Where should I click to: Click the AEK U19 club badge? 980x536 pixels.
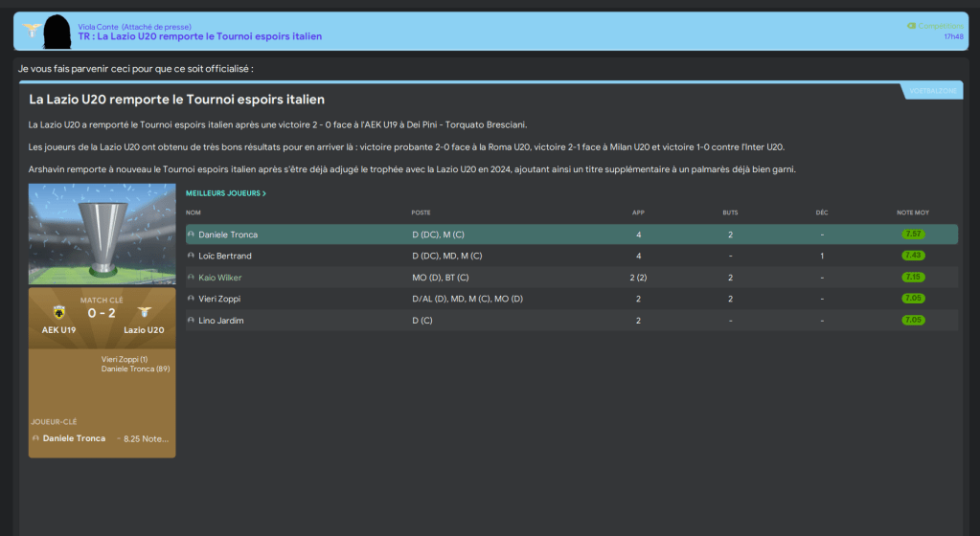[x=59, y=312]
